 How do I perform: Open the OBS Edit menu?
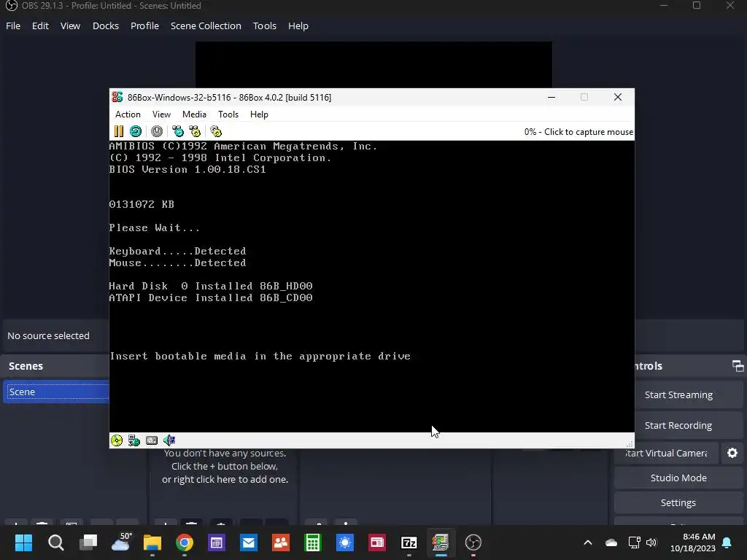coord(41,26)
